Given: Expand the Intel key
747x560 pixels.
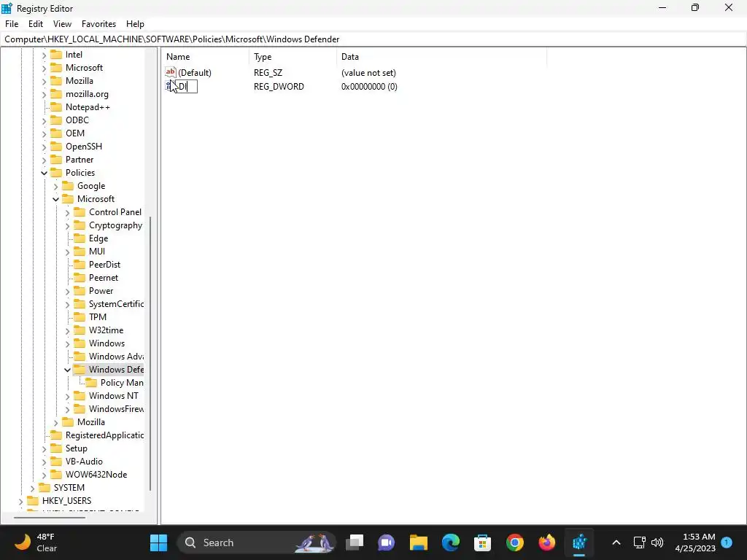Looking at the screenshot, I should point(44,55).
